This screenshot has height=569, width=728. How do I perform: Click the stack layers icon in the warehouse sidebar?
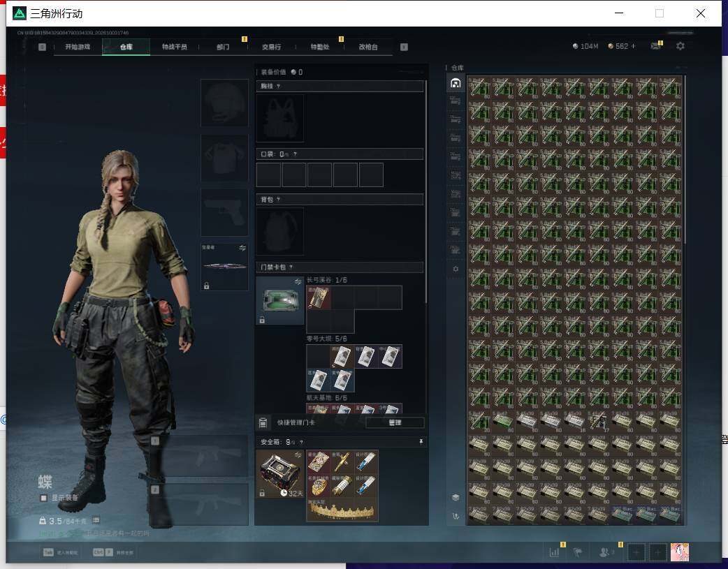(x=456, y=497)
